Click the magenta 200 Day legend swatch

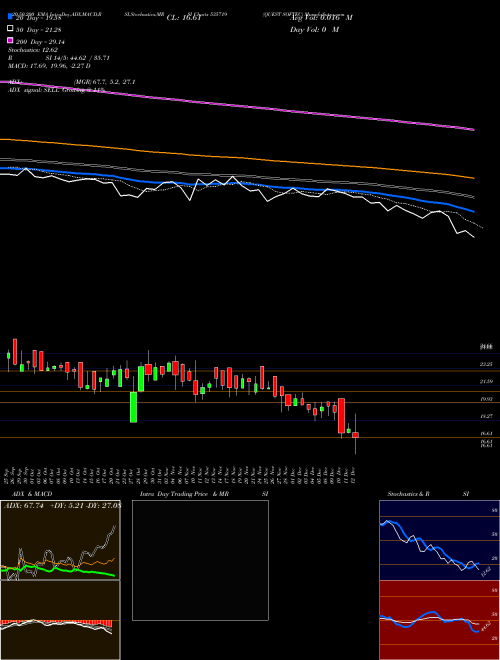(10, 41)
